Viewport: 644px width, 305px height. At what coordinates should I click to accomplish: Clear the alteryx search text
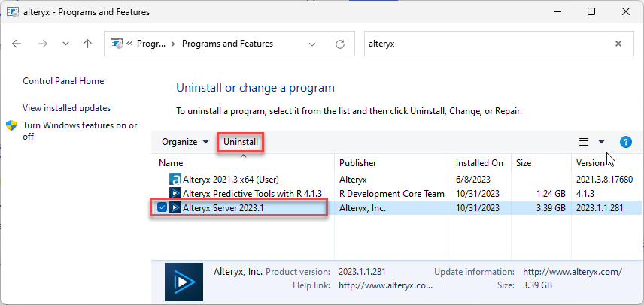tap(618, 44)
